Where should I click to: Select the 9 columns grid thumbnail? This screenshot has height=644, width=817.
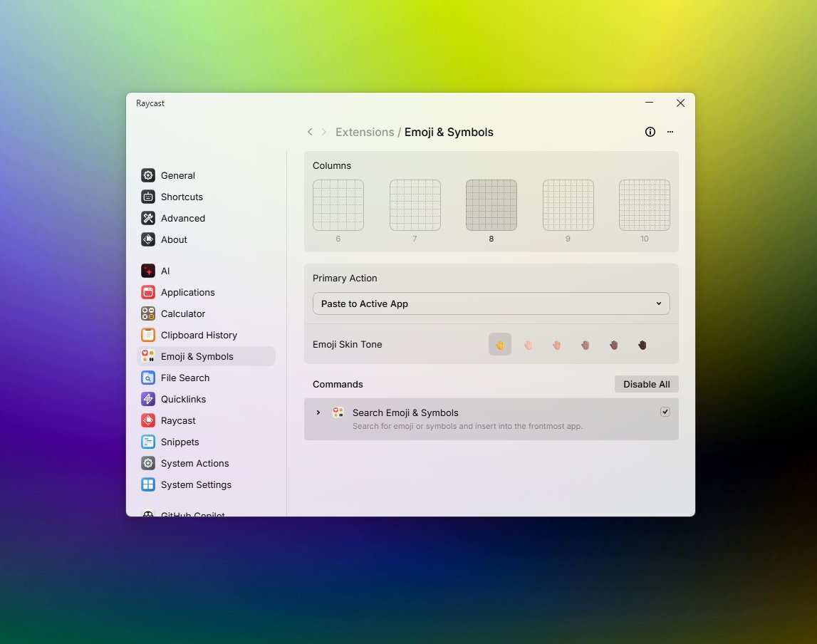[568, 205]
